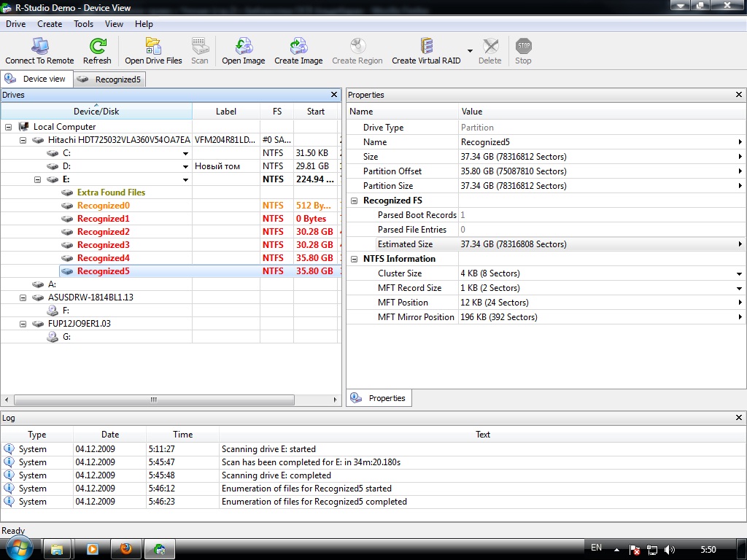
Task: Open the dropdown arrow beside Create Virtual RAID
Action: pos(470,51)
